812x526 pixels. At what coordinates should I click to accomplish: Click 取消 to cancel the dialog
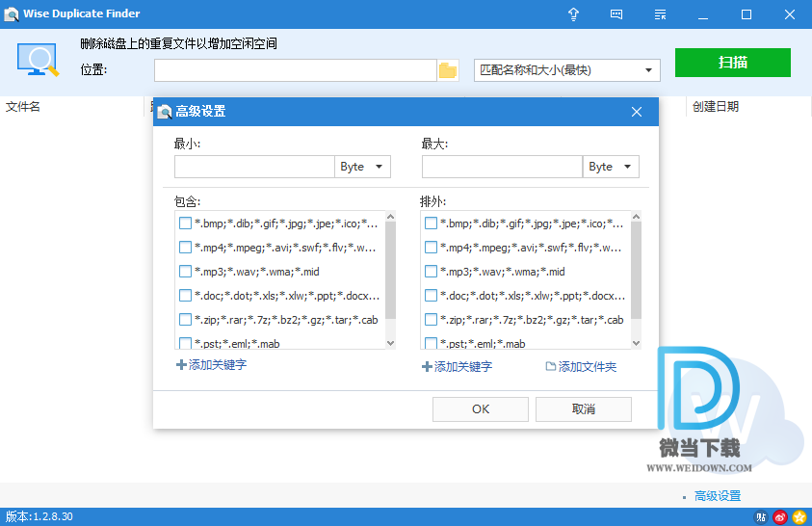[584, 409]
